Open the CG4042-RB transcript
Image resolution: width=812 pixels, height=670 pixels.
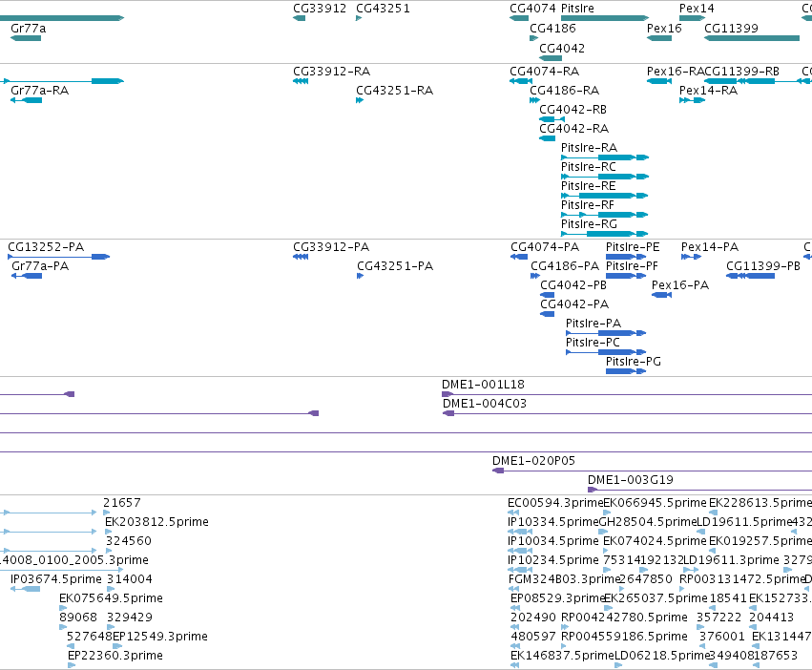tap(552, 119)
